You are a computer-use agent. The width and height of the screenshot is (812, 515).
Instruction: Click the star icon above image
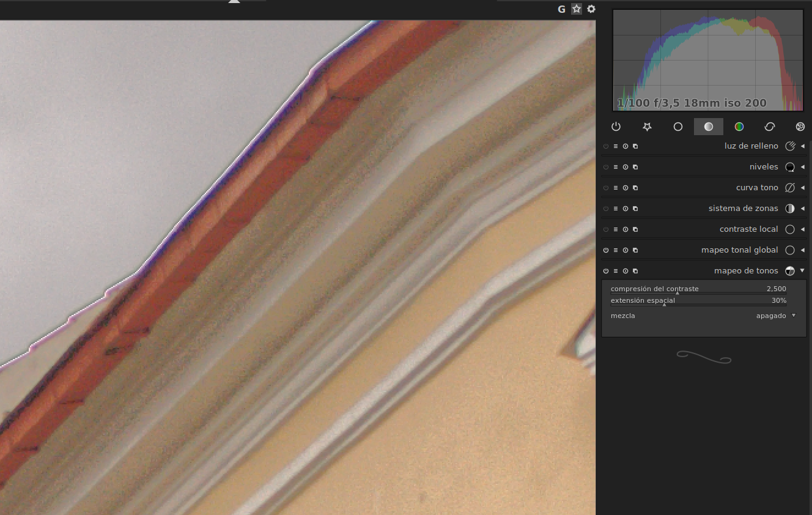[x=577, y=9]
